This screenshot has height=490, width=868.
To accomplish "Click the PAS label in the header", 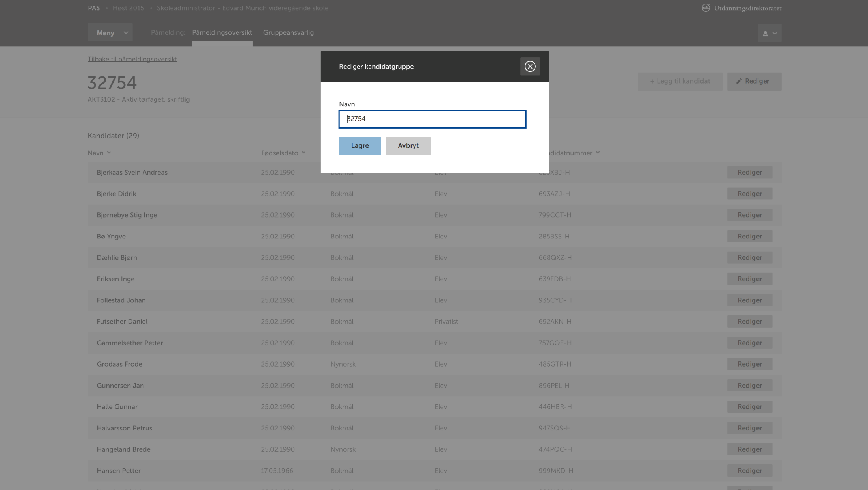I will [94, 8].
